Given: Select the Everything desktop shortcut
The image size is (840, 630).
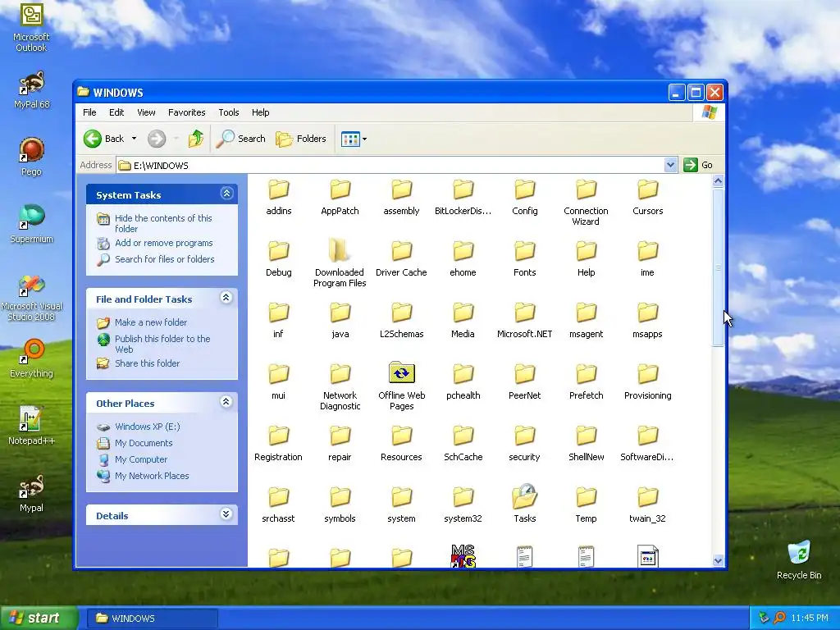Looking at the screenshot, I should (x=31, y=358).
